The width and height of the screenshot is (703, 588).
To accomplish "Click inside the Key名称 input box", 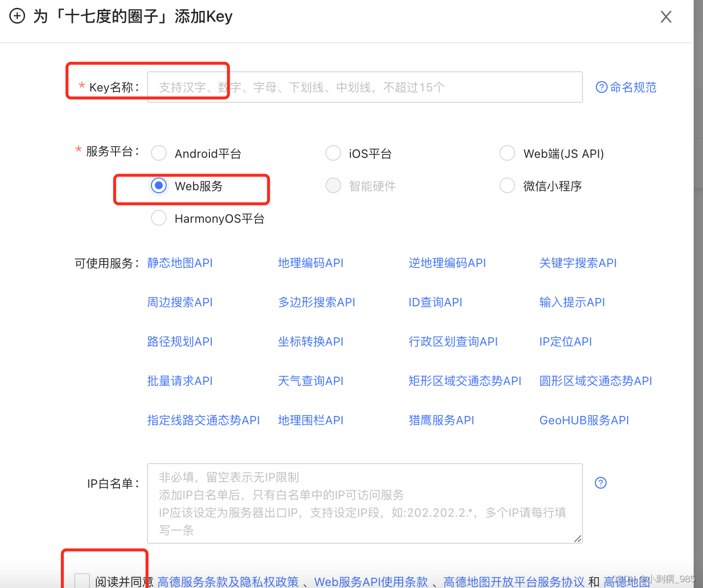I will pos(364,87).
